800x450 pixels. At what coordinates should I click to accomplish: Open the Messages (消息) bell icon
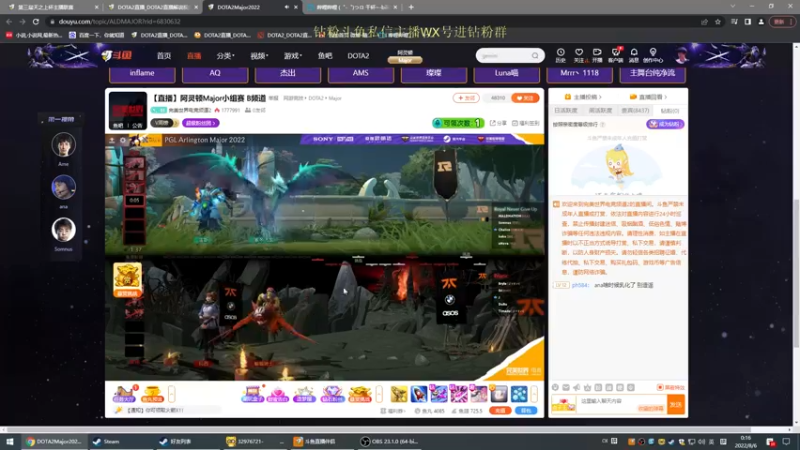coord(634,55)
